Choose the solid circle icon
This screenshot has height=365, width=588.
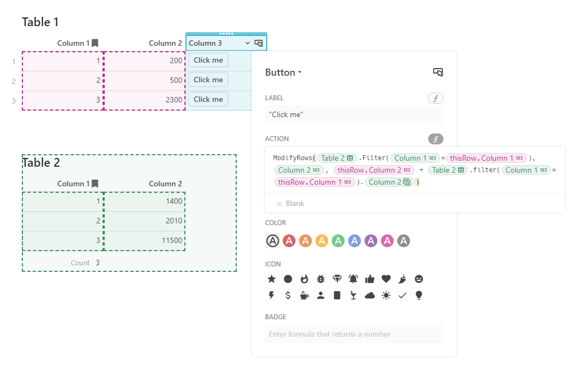(288, 279)
